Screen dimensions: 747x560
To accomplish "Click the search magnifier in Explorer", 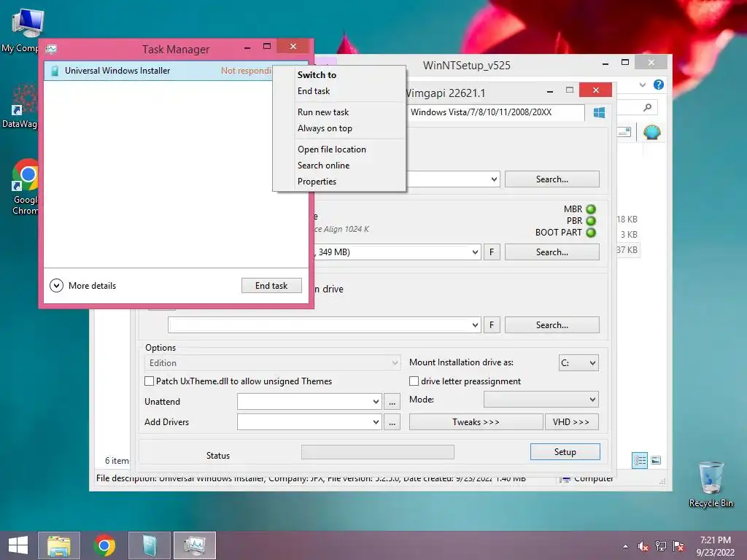I will click(x=647, y=108).
